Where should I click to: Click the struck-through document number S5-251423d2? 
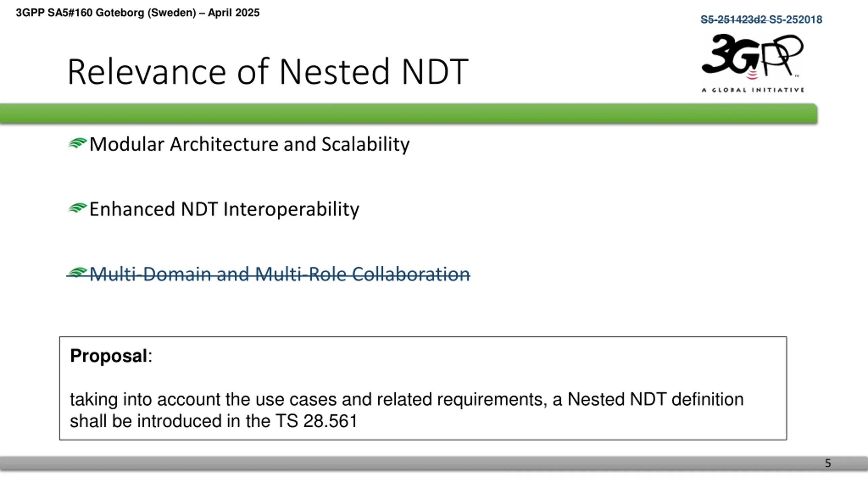733,20
